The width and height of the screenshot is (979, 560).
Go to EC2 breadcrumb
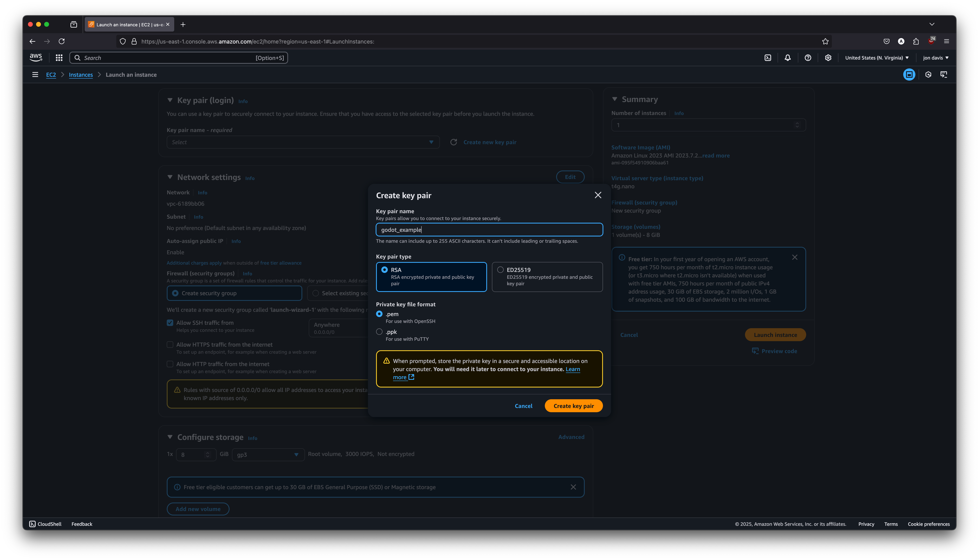coord(51,75)
